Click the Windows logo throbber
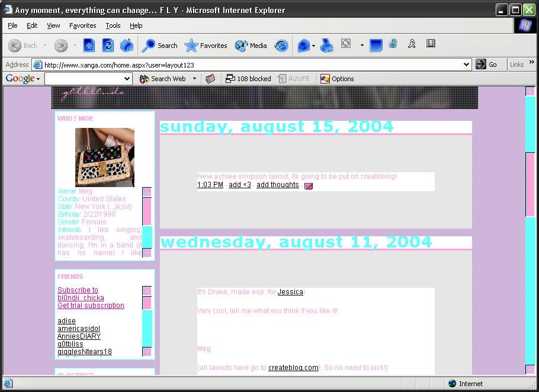The width and height of the screenshot is (539, 392). tap(525, 25)
